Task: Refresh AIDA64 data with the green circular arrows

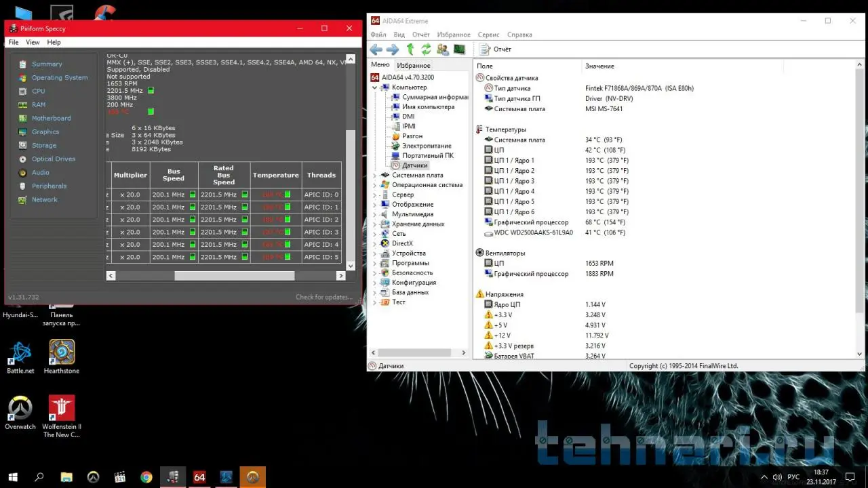Action: (427, 49)
